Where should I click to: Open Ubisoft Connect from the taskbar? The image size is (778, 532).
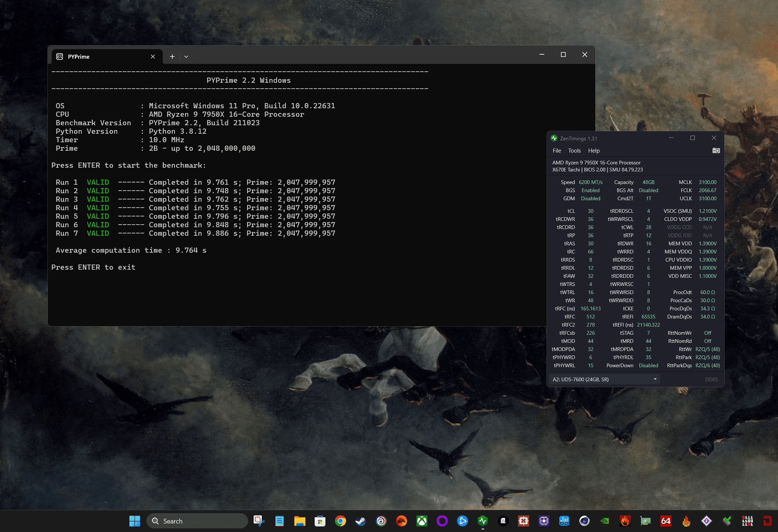pyautogui.click(x=381, y=521)
